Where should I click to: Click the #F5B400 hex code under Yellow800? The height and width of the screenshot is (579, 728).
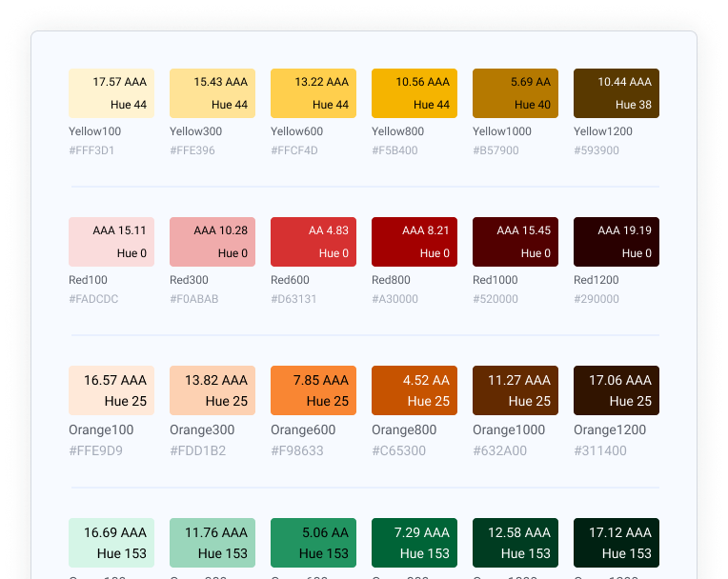tap(394, 150)
